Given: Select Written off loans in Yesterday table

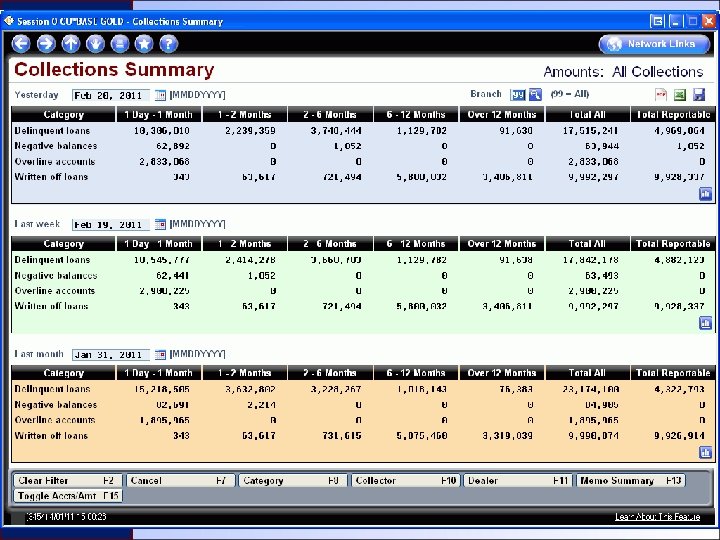Looking at the screenshot, I should coord(51,177).
